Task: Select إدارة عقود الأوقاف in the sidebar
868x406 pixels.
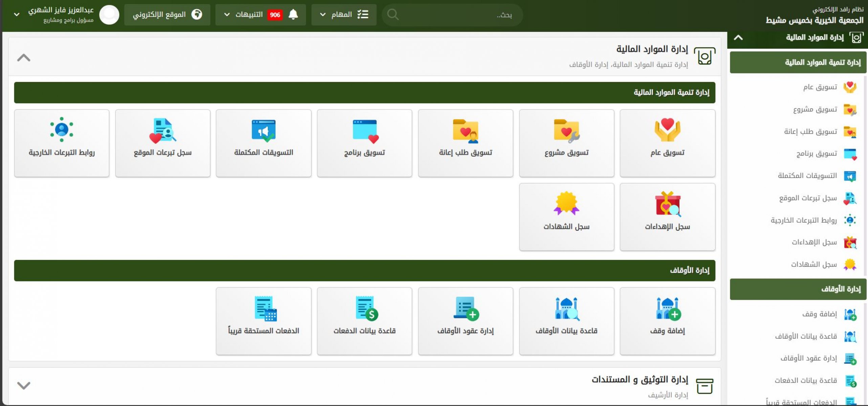Action: pos(808,358)
